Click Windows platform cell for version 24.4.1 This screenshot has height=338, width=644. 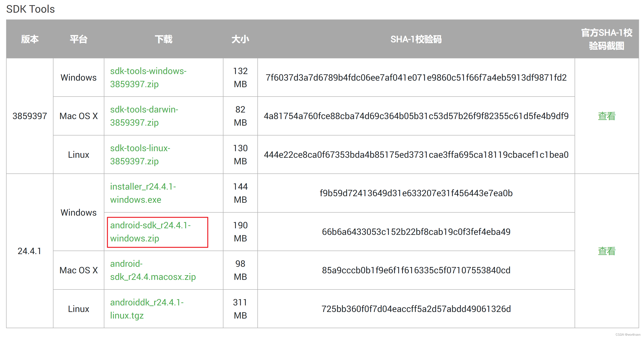(79, 213)
